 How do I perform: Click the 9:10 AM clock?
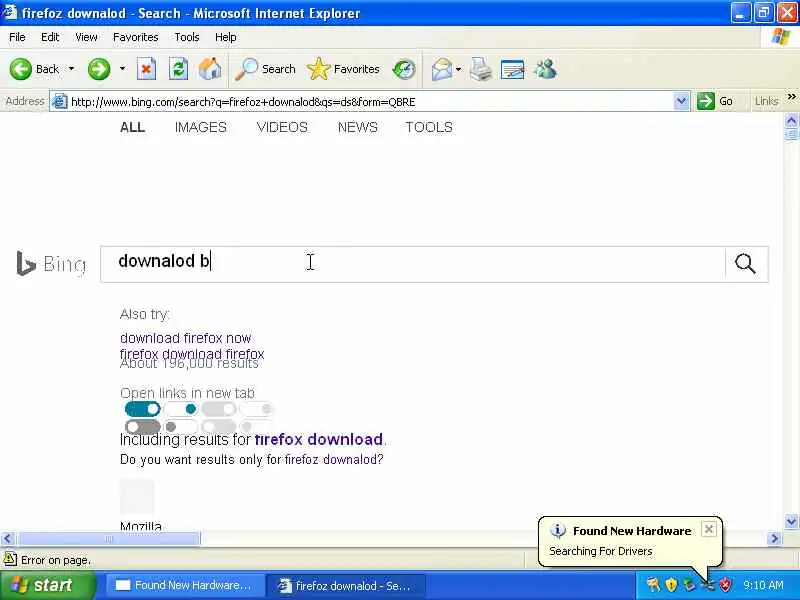[x=764, y=585]
